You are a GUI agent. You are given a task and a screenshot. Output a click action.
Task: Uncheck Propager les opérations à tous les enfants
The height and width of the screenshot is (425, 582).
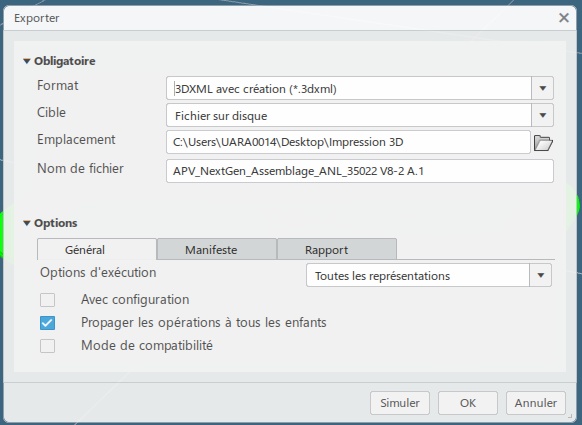coord(48,323)
